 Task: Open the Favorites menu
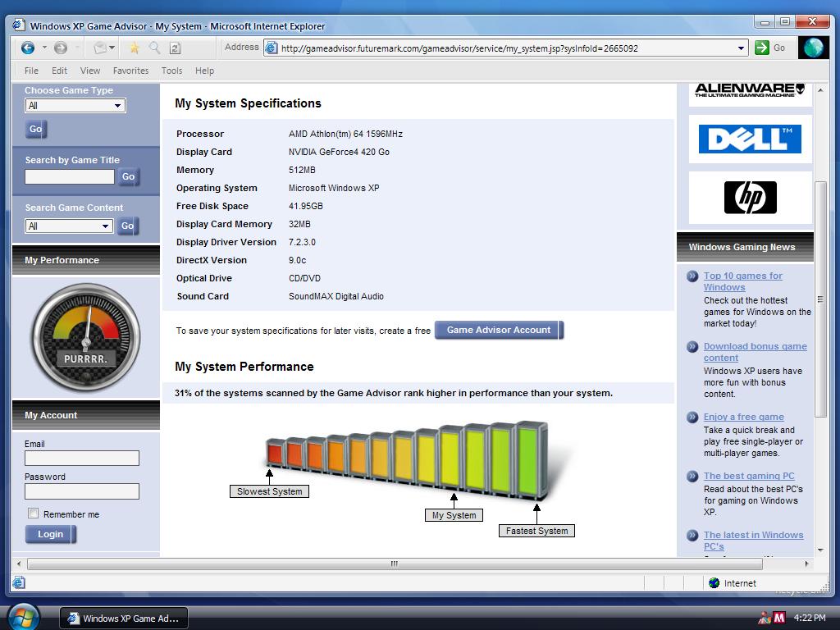pos(130,71)
